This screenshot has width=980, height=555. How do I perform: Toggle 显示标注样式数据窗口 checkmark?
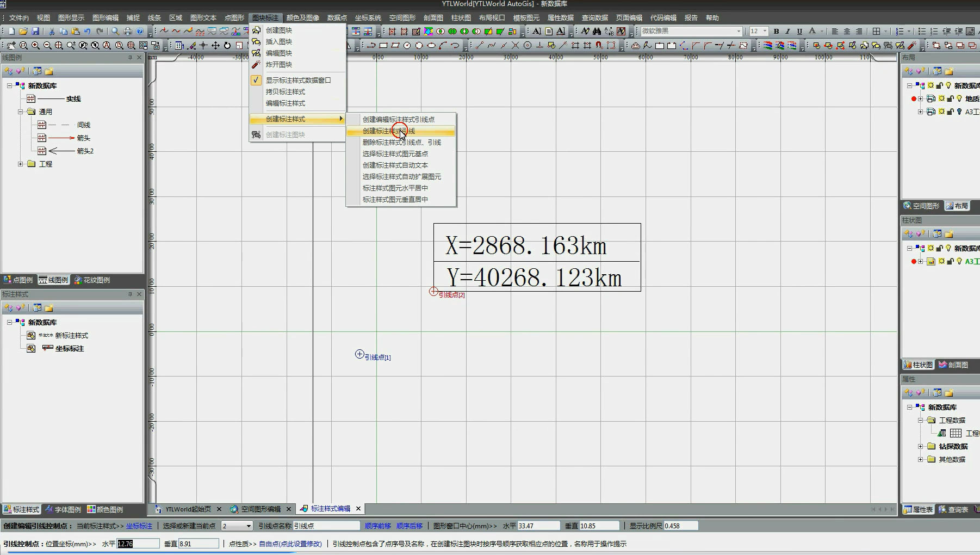[x=256, y=80]
